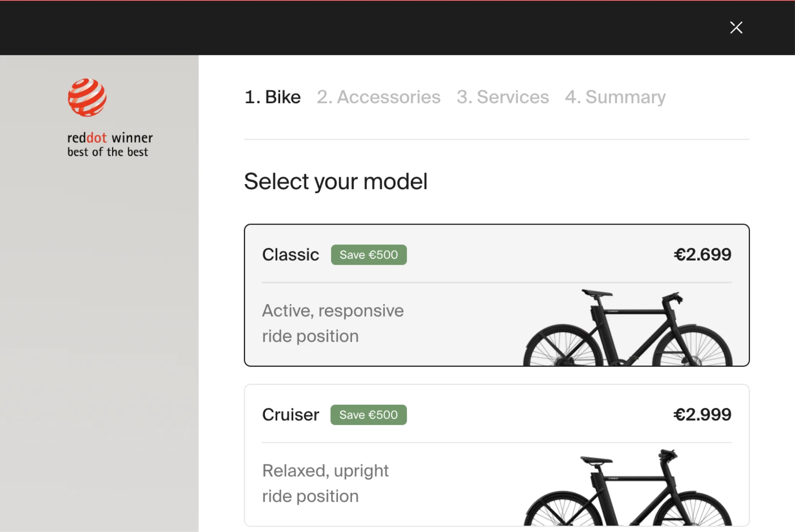Viewport: 795px width, 532px height.
Task: Jump to the 4. Summary step
Action: pos(615,97)
